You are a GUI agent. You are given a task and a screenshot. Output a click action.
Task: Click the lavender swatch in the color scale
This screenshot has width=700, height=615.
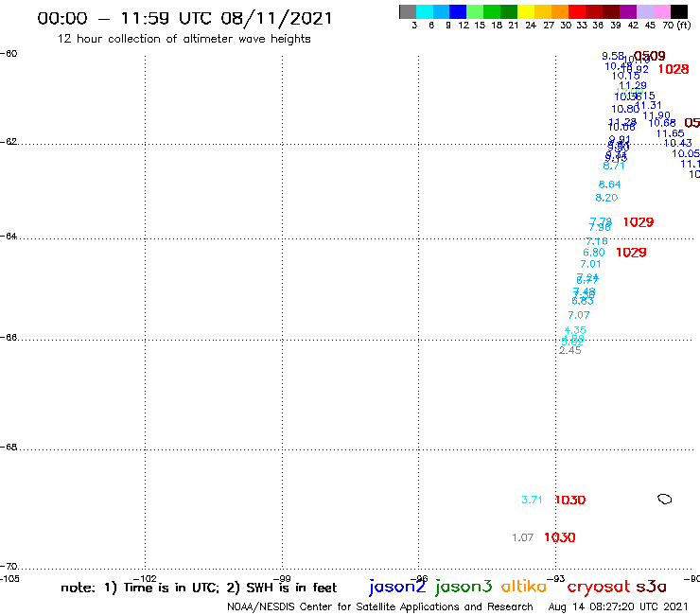pyautogui.click(x=644, y=11)
